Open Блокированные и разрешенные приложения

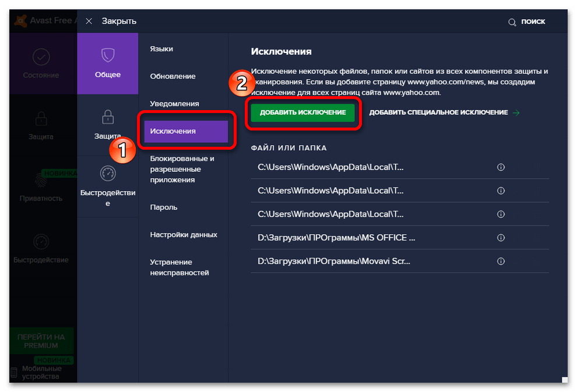[x=182, y=169]
